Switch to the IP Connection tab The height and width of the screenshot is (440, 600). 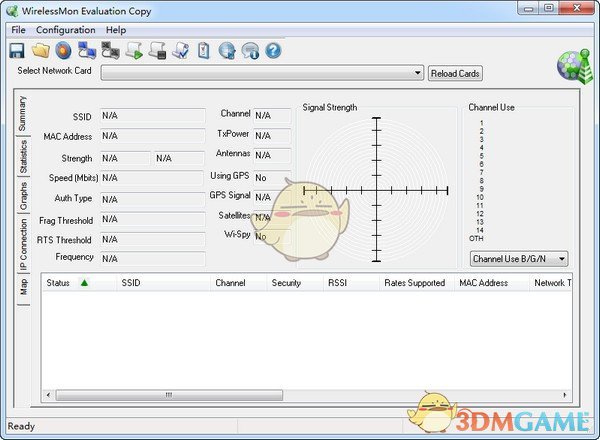click(23, 244)
